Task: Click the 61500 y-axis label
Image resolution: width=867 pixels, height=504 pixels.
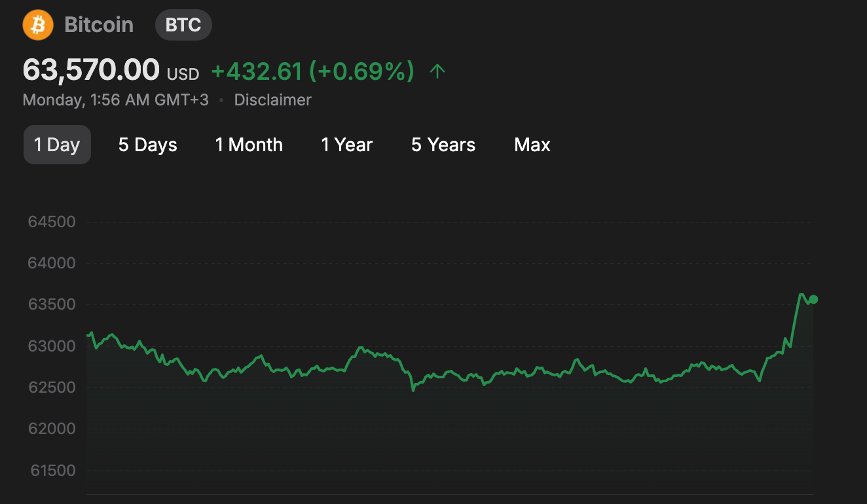Action: pyautogui.click(x=52, y=471)
